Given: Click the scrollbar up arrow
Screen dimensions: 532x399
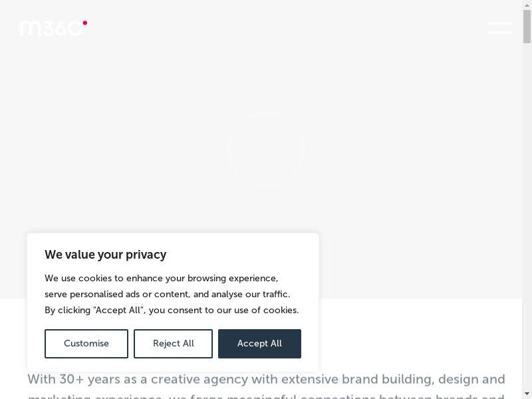Looking at the screenshot, I should tap(527, 5).
